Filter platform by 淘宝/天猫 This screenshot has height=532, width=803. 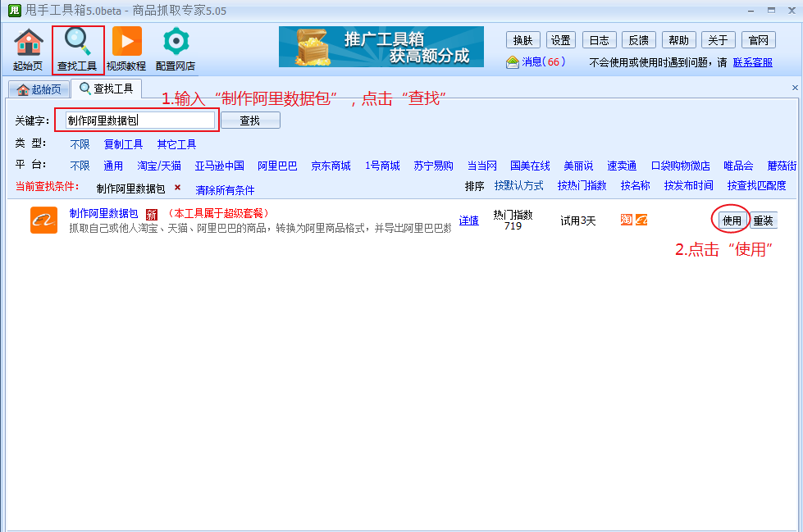pos(159,166)
